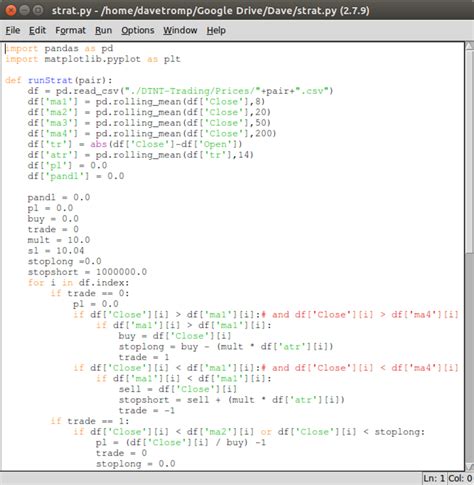Click the 'trade = -1' line
This screenshot has height=485, width=474.
147,411
